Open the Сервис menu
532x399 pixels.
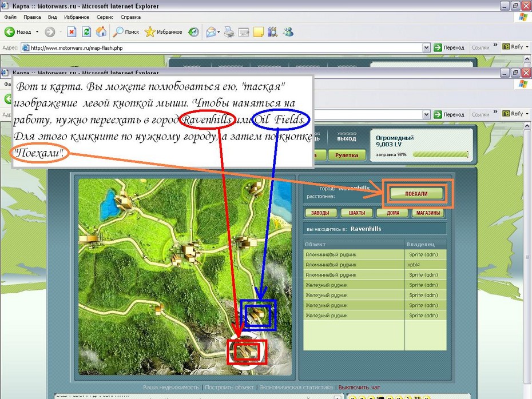(x=105, y=17)
